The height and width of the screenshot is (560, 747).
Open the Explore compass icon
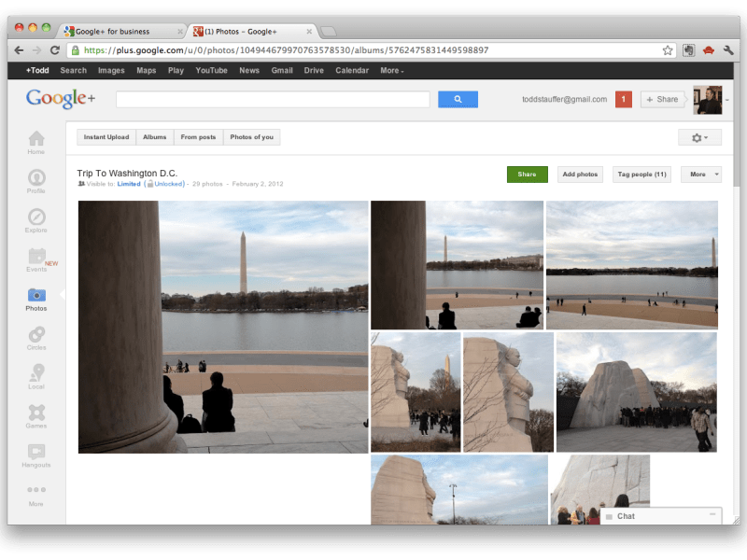(36, 218)
